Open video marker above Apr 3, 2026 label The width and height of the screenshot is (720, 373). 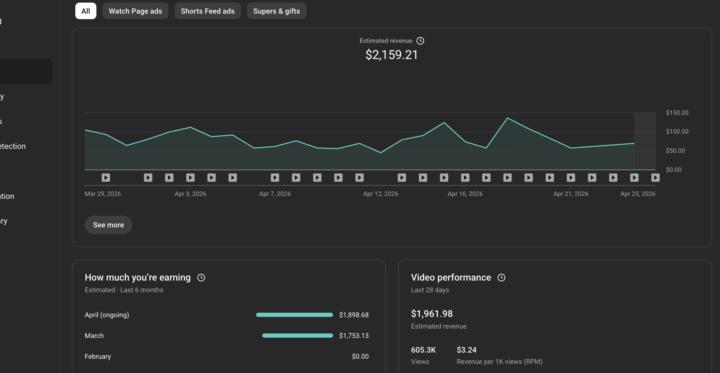point(190,177)
